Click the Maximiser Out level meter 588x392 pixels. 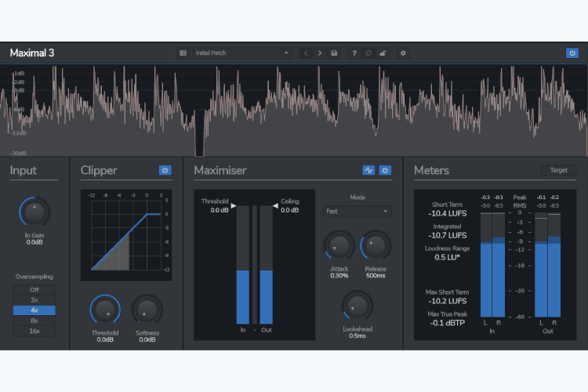(267, 264)
